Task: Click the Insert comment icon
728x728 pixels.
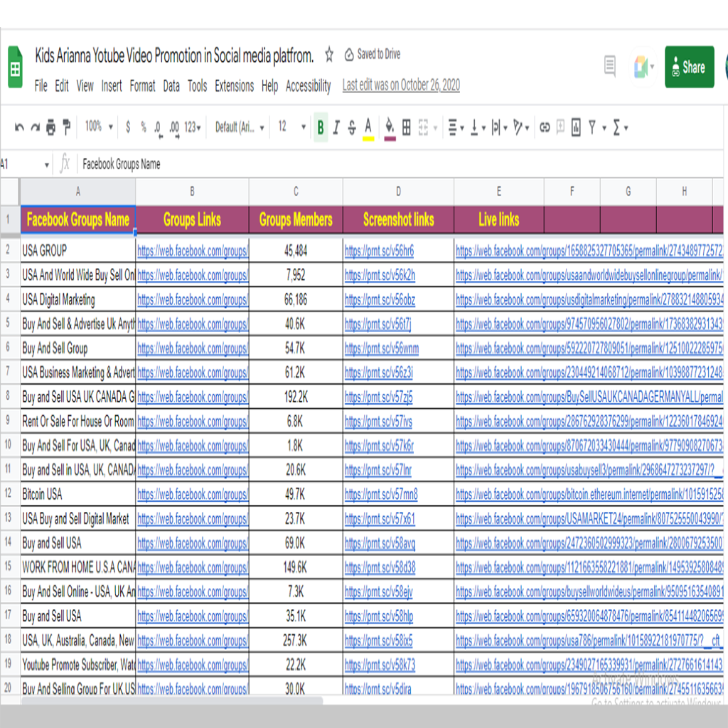Action: click(560, 127)
